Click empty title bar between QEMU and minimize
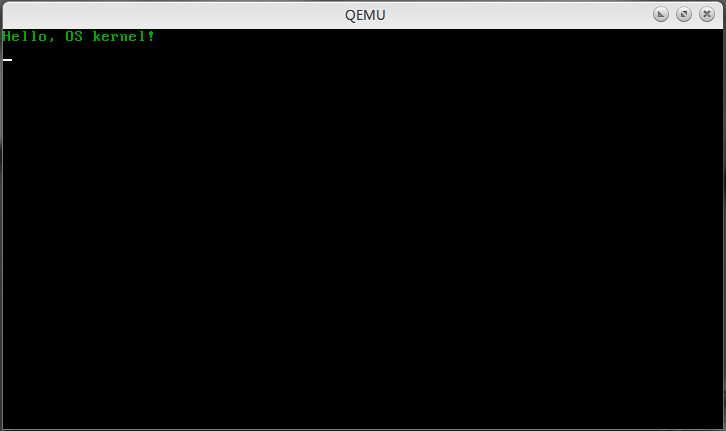This screenshot has height=431, width=726. pyautogui.click(x=519, y=15)
